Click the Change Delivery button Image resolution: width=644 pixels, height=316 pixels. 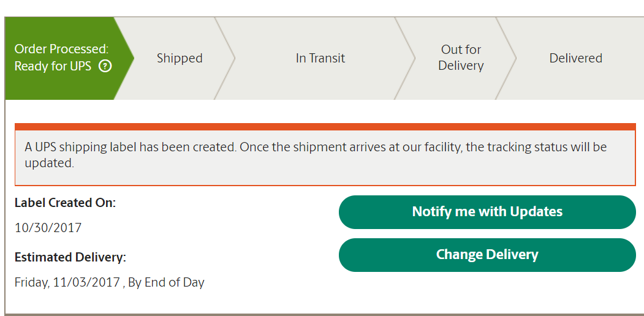pos(487,255)
